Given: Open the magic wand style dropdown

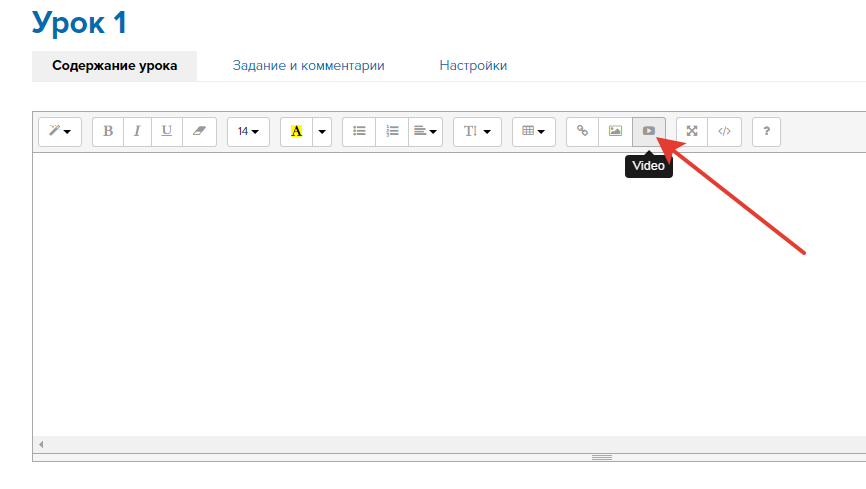Looking at the screenshot, I should [60, 131].
